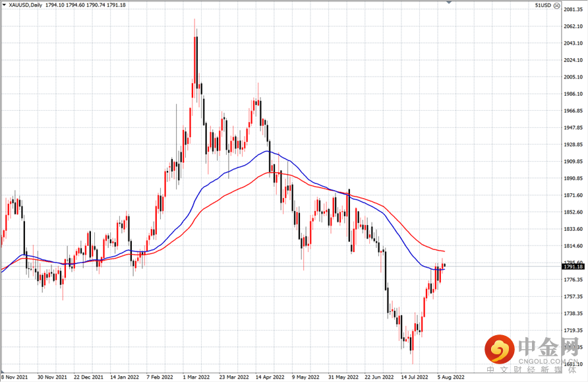Click the 1947.85 price scale label
Screen dimensions: 588x382
[573, 127]
